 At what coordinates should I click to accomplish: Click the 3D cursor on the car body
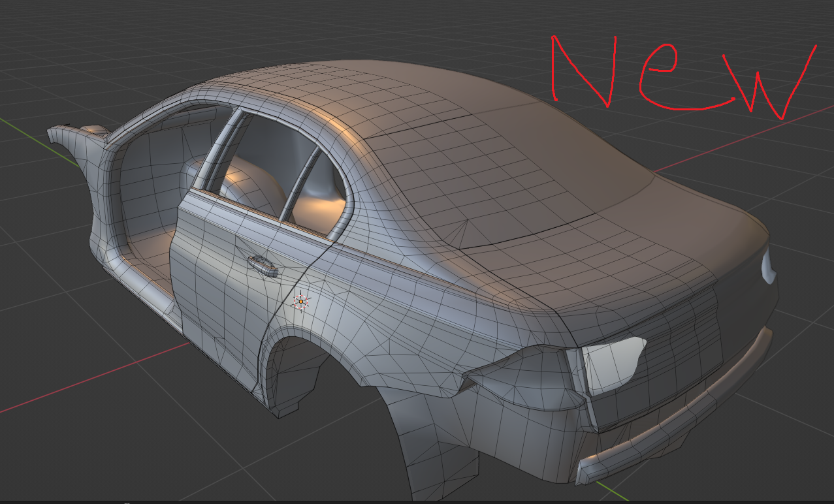point(300,302)
